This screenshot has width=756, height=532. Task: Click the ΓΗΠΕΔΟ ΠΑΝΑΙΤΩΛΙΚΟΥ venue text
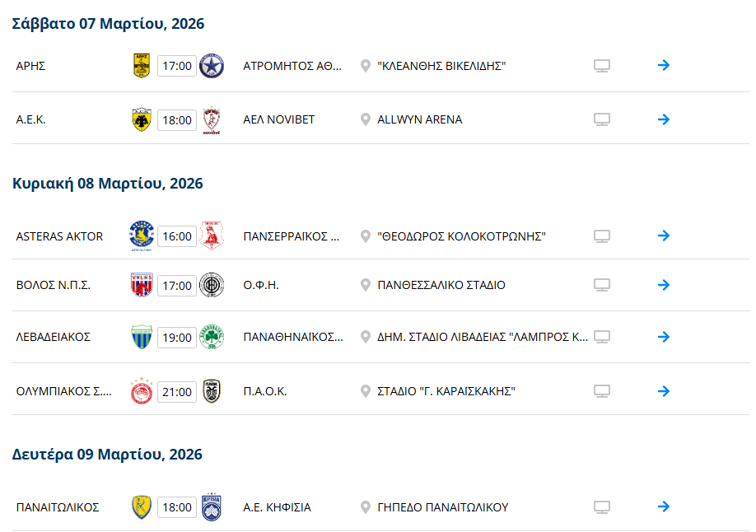coord(442,507)
